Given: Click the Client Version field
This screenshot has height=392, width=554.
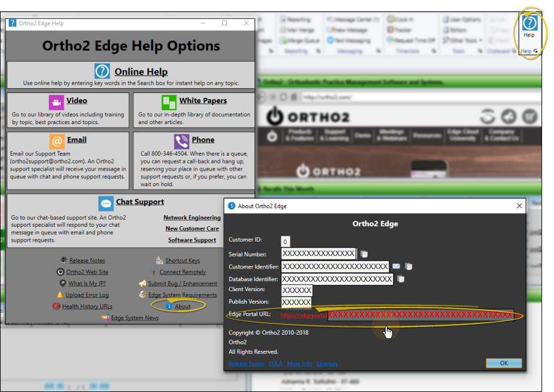Looking at the screenshot, I should tap(297, 291).
